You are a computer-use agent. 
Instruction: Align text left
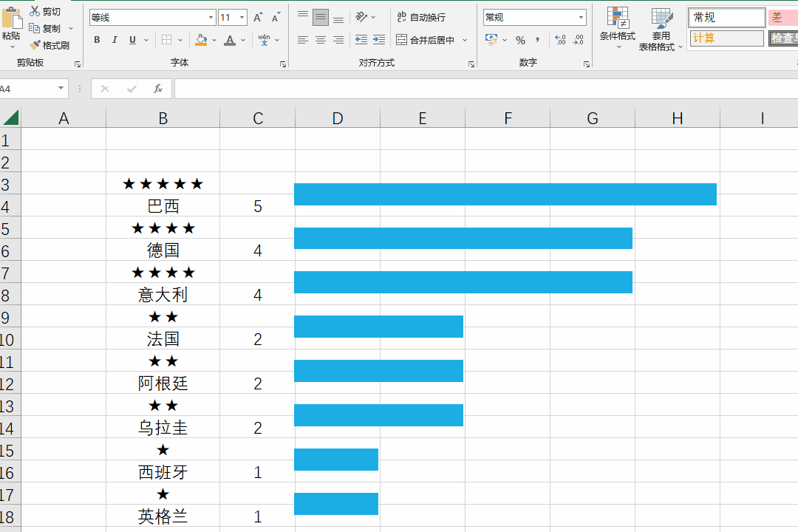303,40
